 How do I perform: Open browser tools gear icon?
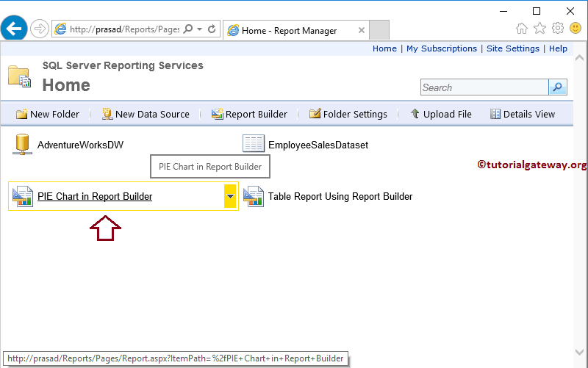click(x=558, y=28)
